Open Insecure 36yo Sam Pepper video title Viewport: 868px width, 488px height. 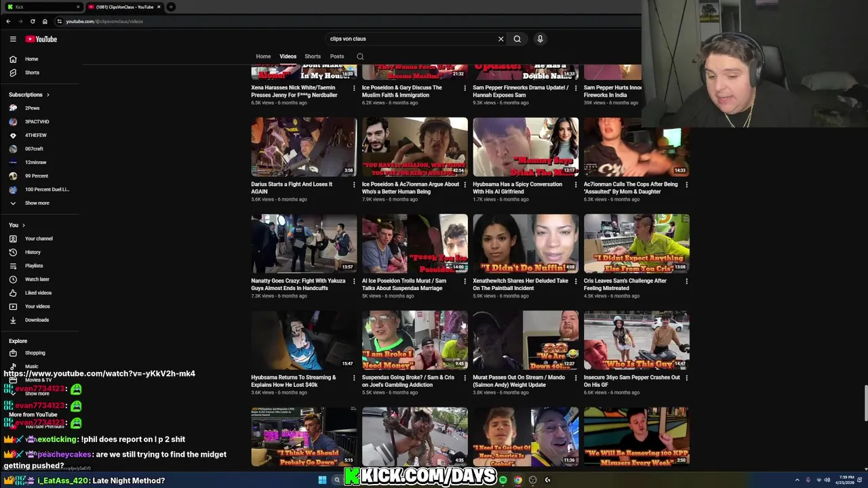point(631,381)
